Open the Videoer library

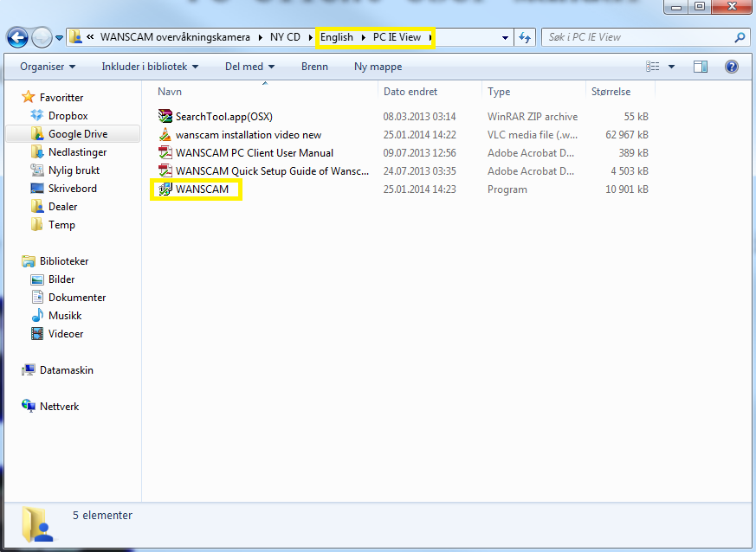tap(57, 334)
